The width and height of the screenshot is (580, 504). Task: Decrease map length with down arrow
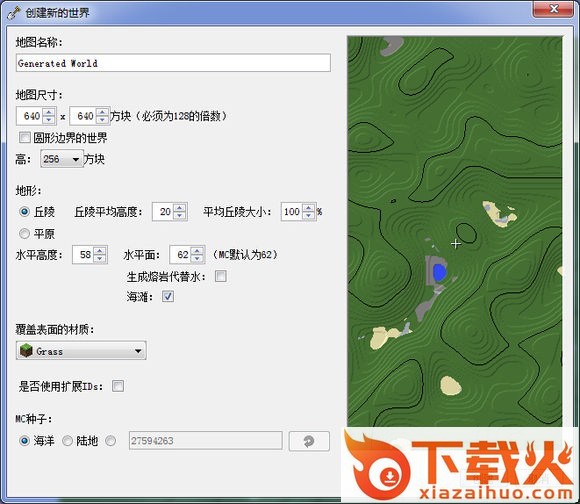102,121
